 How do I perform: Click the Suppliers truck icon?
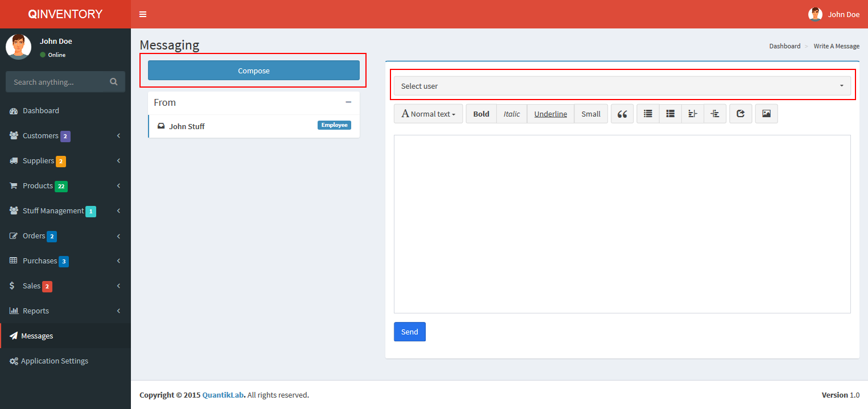(x=14, y=161)
